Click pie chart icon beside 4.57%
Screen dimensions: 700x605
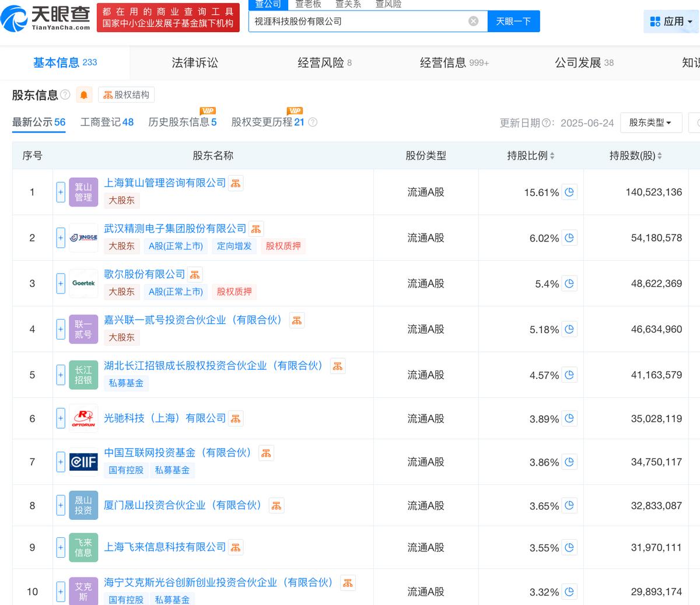click(x=570, y=375)
